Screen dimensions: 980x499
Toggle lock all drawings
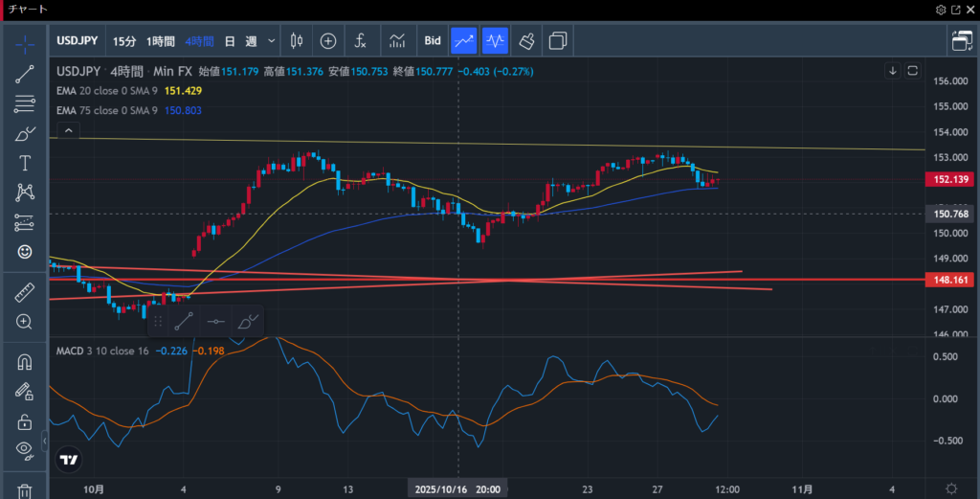coord(25,421)
